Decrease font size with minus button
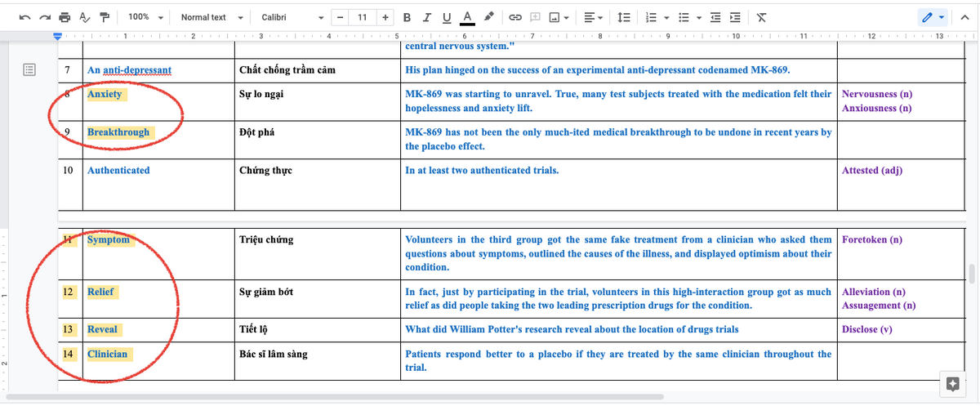The image size is (980, 406). point(340,17)
